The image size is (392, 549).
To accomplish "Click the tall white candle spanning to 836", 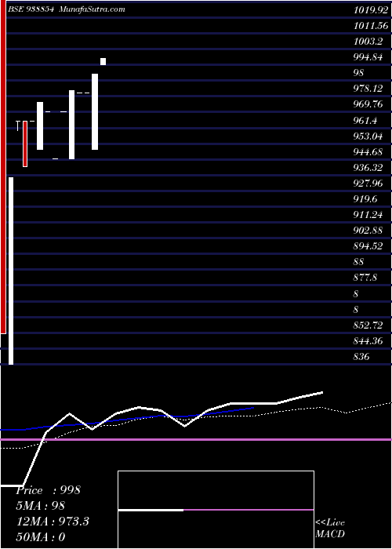I will pyautogui.click(x=11, y=271).
